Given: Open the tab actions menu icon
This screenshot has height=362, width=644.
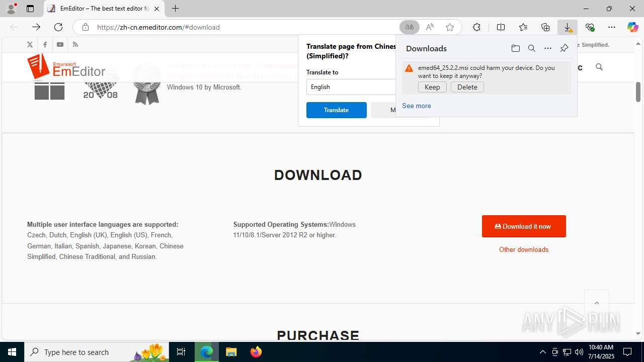Looking at the screenshot, I should coord(30,9).
